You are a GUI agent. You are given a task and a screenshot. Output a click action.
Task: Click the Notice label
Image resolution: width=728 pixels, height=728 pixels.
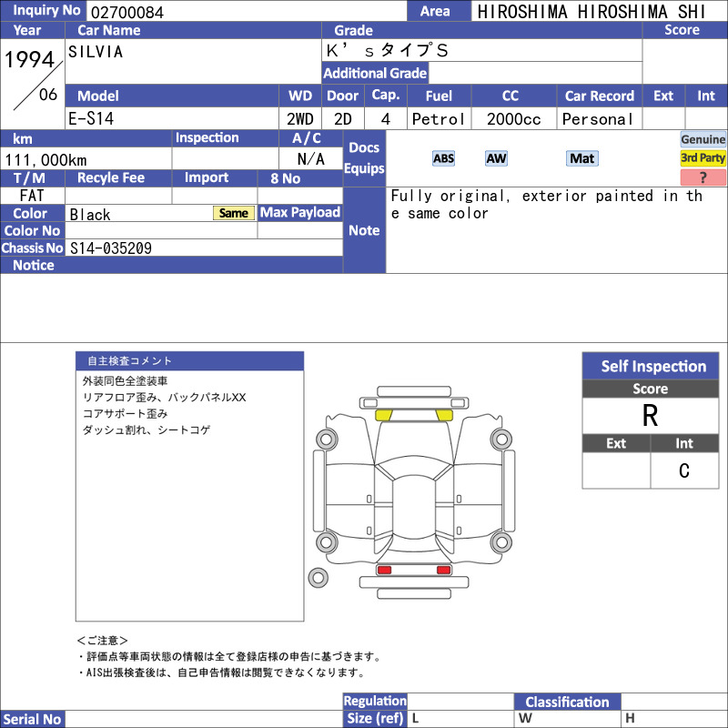tap(34, 265)
